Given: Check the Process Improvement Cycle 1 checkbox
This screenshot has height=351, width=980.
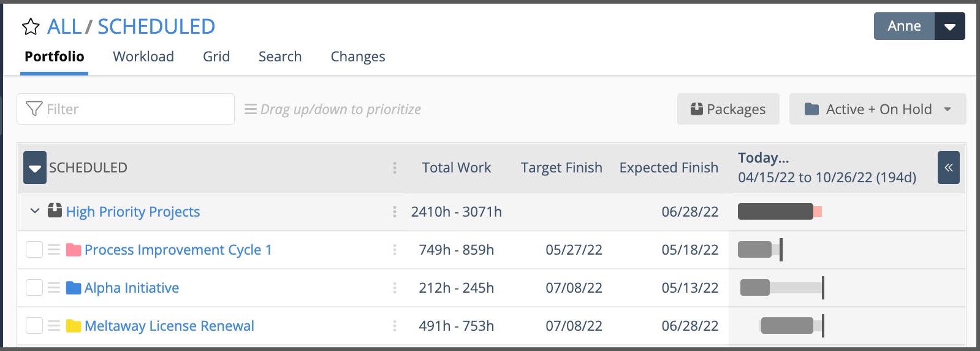Looking at the screenshot, I should [34, 250].
